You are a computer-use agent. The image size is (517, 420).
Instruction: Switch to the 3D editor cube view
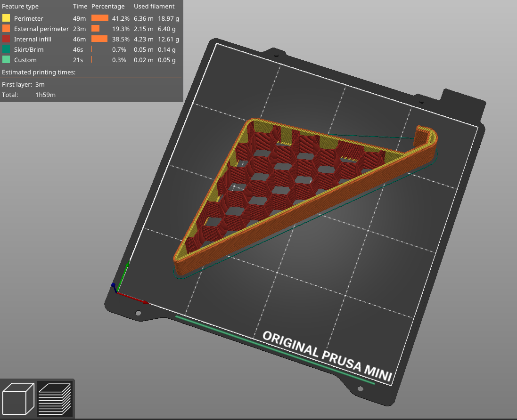pyautogui.click(x=19, y=398)
